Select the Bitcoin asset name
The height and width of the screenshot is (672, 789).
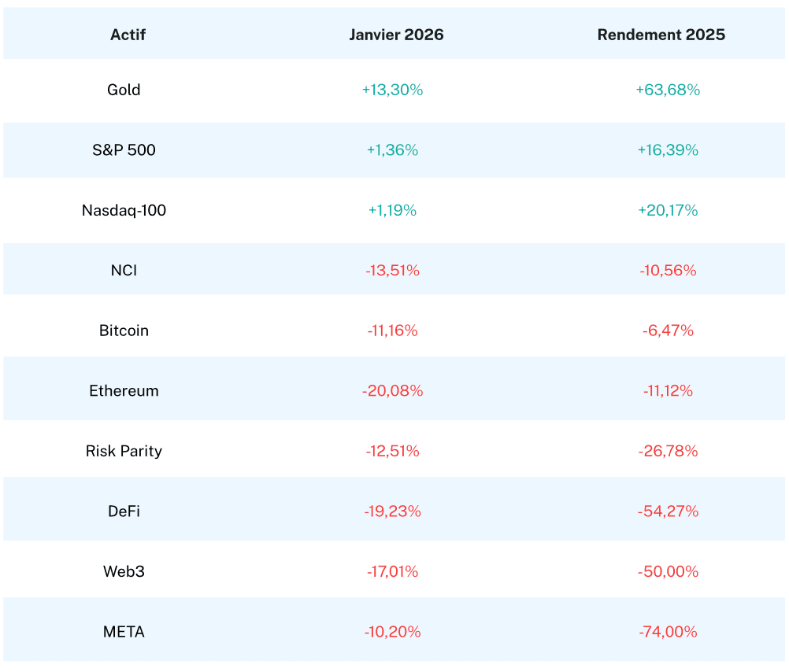124,330
